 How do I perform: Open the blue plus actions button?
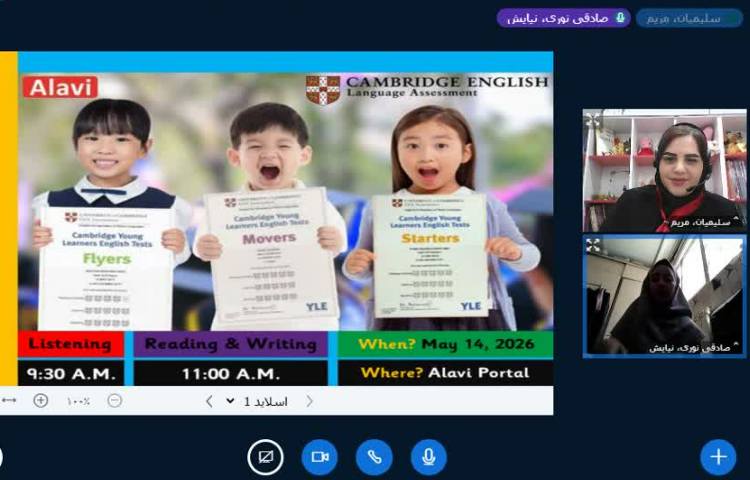tap(718, 457)
